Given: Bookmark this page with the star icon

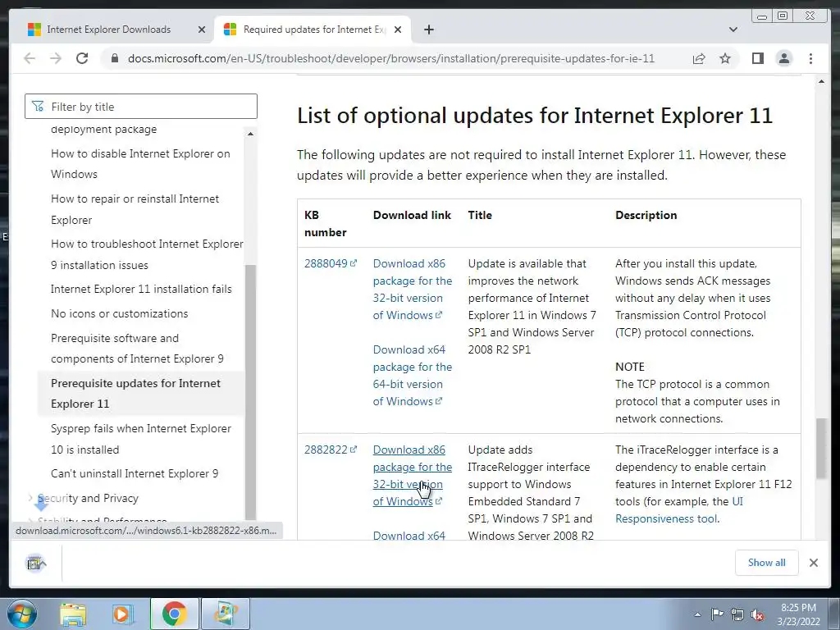Looking at the screenshot, I should coord(725,58).
